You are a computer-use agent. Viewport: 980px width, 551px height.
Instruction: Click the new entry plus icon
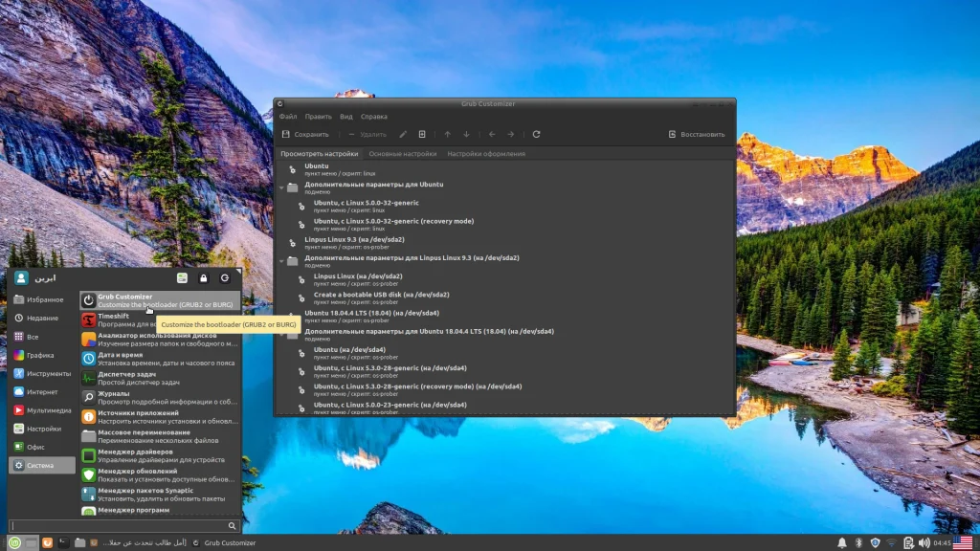tap(422, 135)
